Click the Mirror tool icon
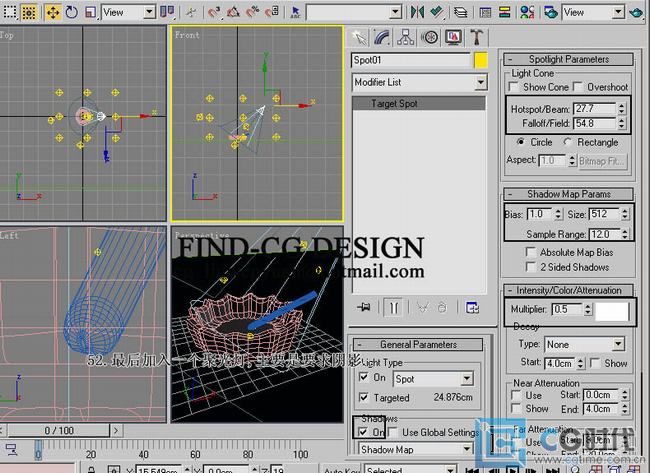 (x=417, y=12)
